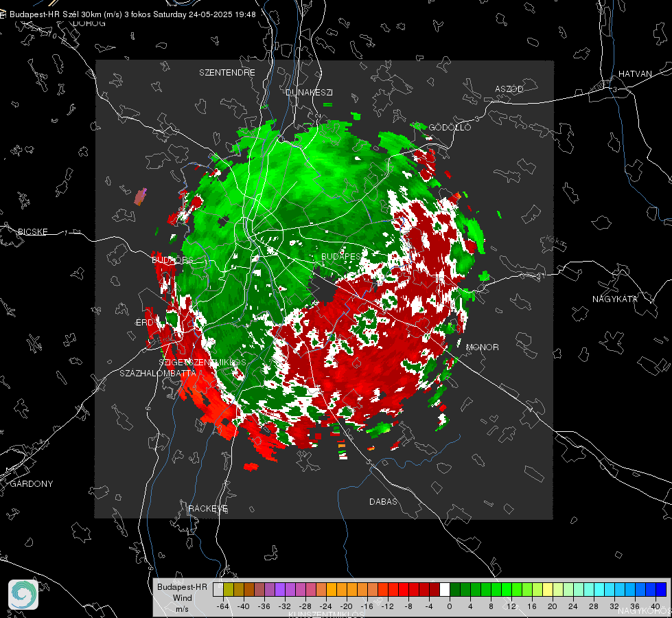Click the 28 legend value
This screenshot has height=618, width=672.
tap(594, 606)
